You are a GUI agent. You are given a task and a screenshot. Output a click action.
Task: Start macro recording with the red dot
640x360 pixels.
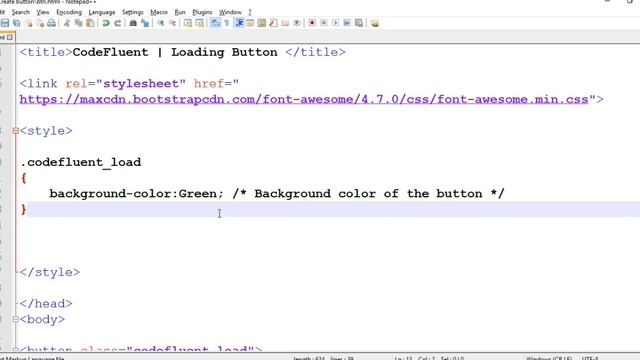(312, 23)
